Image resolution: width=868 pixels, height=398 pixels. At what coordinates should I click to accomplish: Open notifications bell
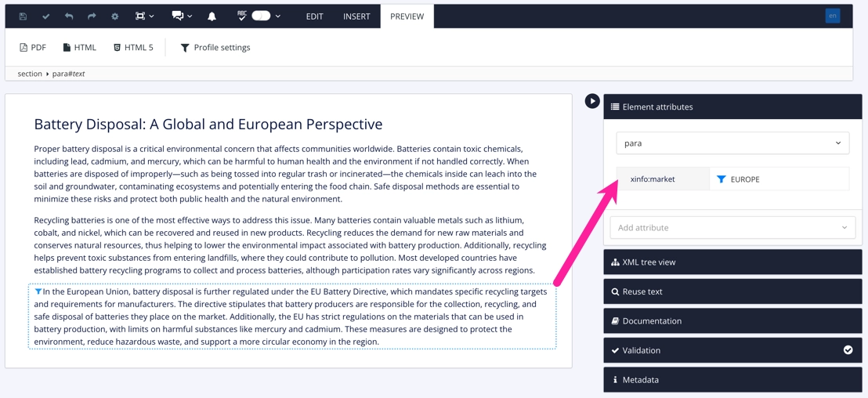point(212,16)
